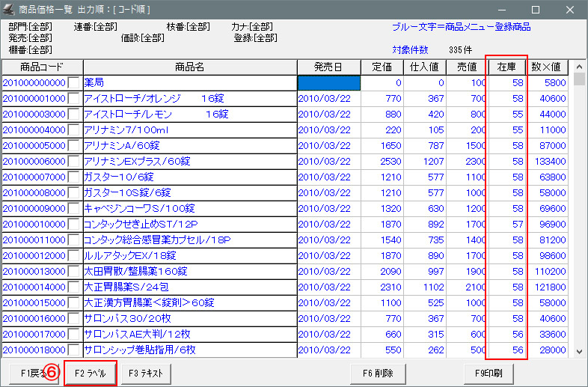This screenshot has height=387, width=588.
Task: Select the highlighted 発売日 cell for 薬局
Action: pos(328,82)
